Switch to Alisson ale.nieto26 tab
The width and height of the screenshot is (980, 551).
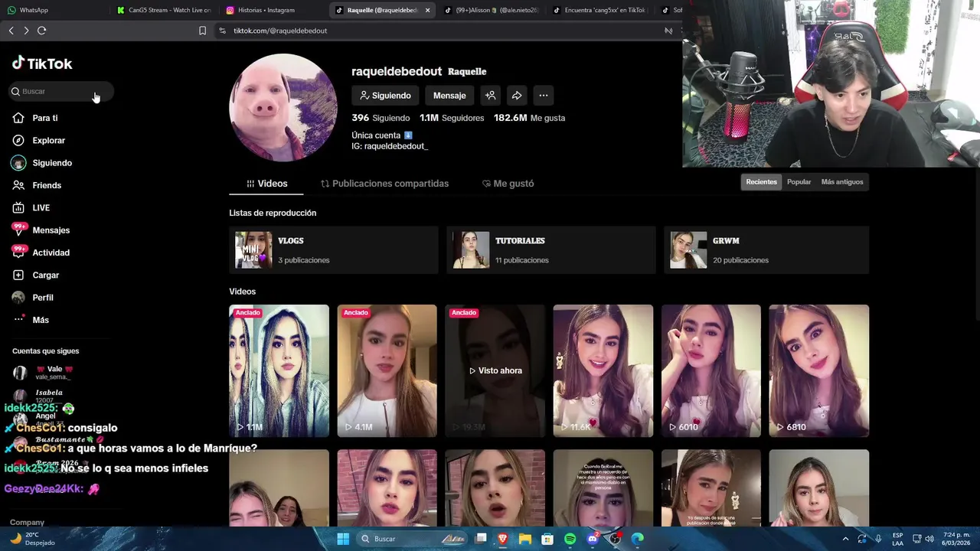pyautogui.click(x=491, y=10)
